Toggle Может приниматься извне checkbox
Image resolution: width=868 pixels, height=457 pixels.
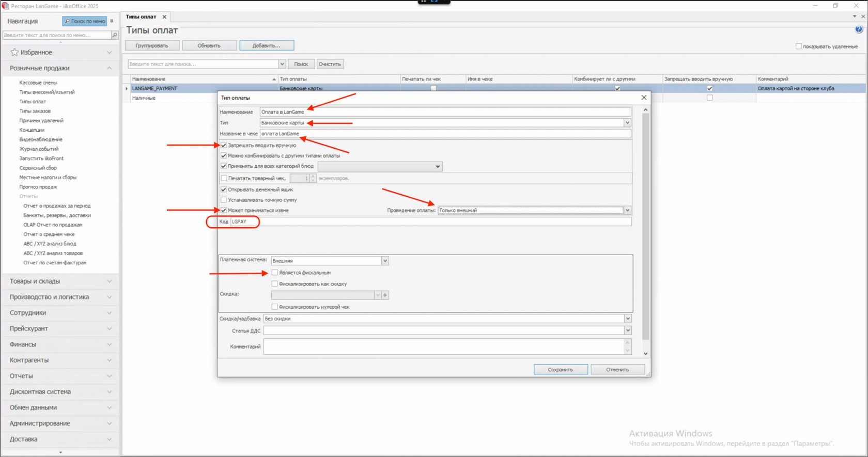[x=224, y=210]
